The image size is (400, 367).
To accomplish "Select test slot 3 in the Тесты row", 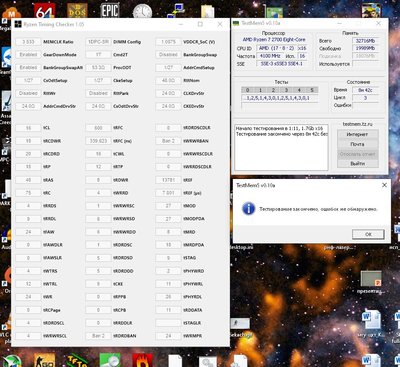I will tap(286, 90).
